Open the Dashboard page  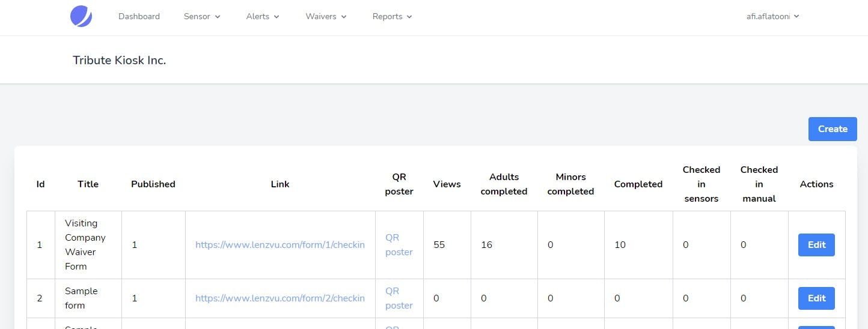(139, 16)
